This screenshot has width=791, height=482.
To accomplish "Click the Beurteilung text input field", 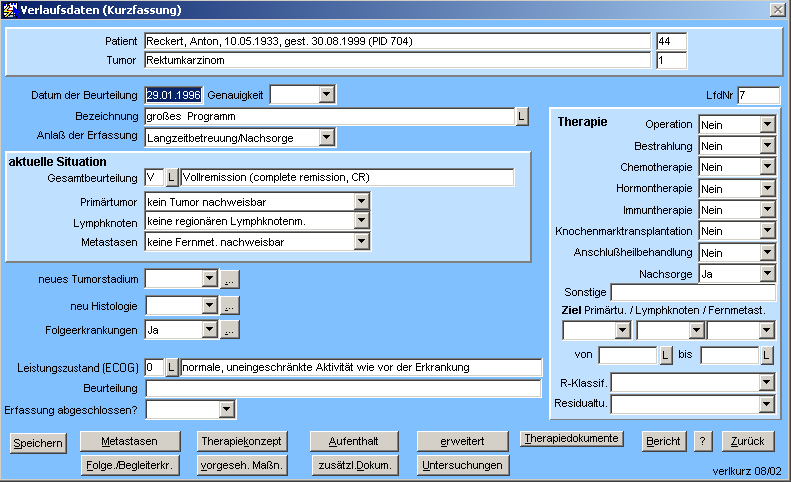I will (343, 388).
